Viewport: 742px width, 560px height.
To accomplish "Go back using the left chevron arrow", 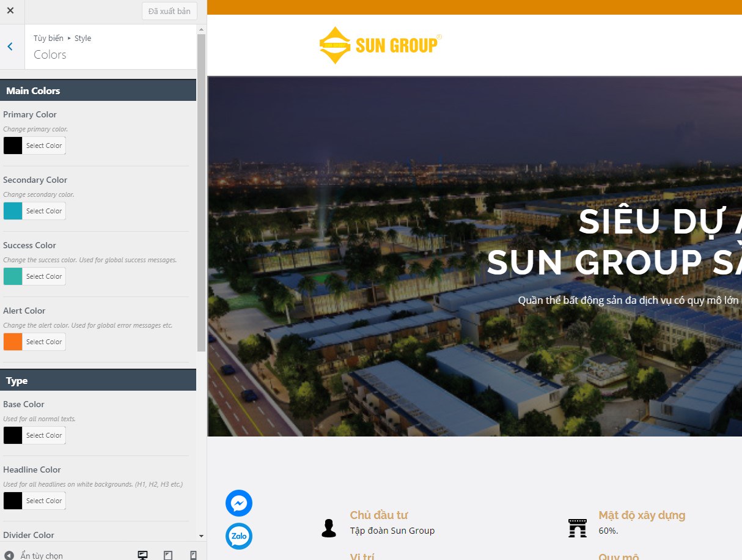I will coord(10,46).
